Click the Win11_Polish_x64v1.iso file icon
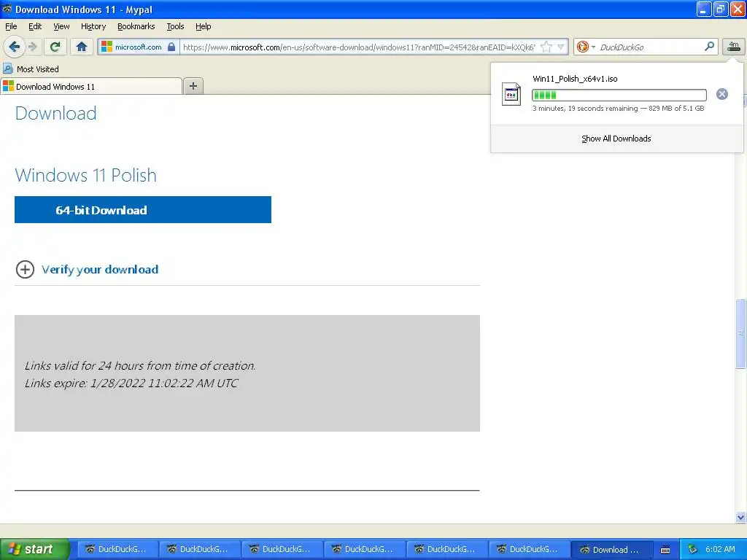This screenshot has width=747, height=560. [x=511, y=94]
